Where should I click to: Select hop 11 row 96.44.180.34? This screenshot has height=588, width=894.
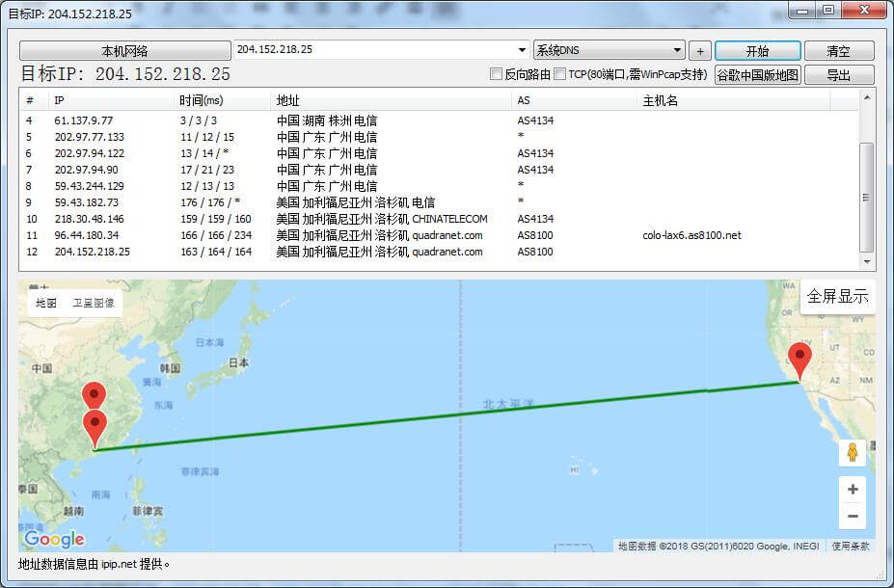pyautogui.click(x=87, y=235)
